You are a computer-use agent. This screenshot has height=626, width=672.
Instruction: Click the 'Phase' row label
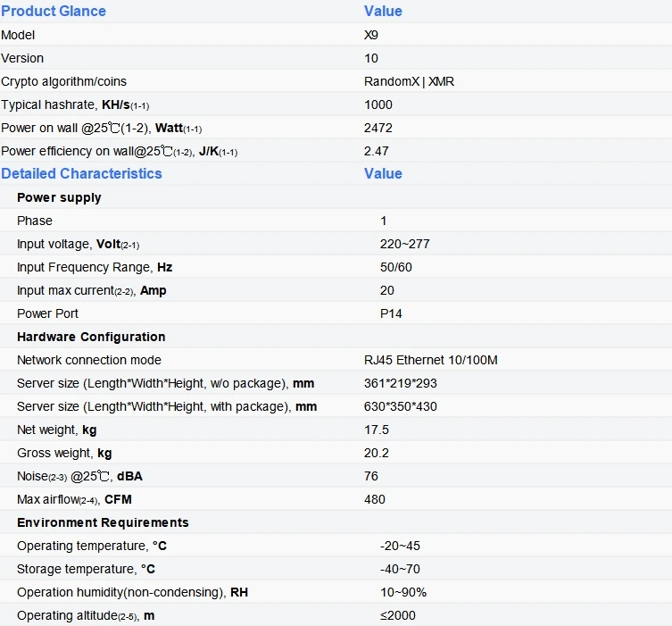click(x=35, y=221)
